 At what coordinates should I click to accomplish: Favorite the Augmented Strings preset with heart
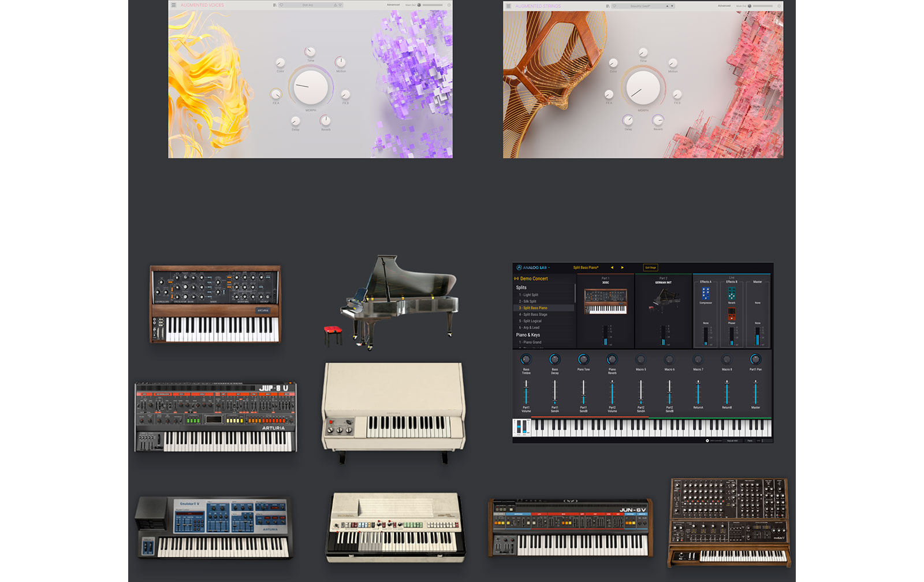(614, 6)
